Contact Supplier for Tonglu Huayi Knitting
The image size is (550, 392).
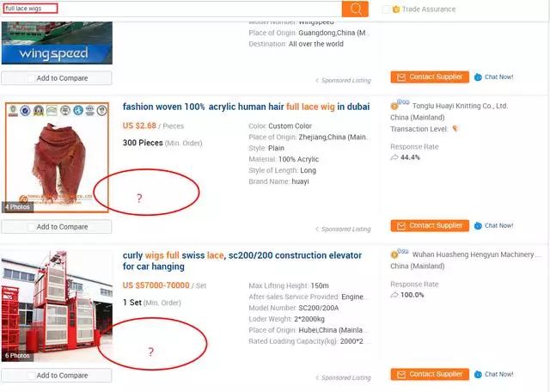(430, 225)
